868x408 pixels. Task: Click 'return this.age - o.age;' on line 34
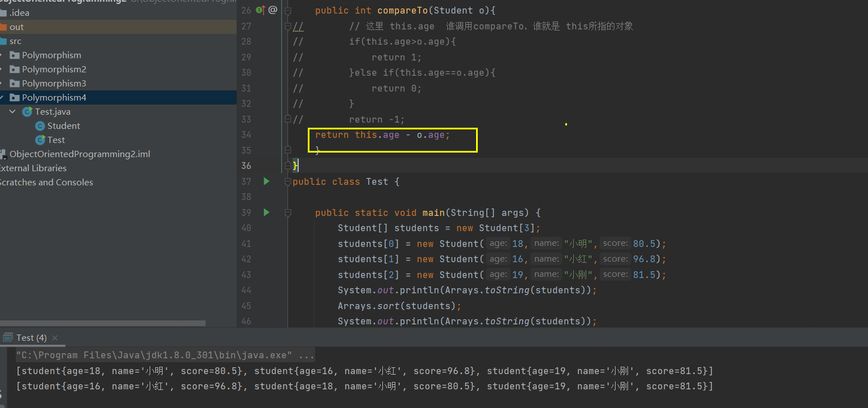(x=383, y=134)
